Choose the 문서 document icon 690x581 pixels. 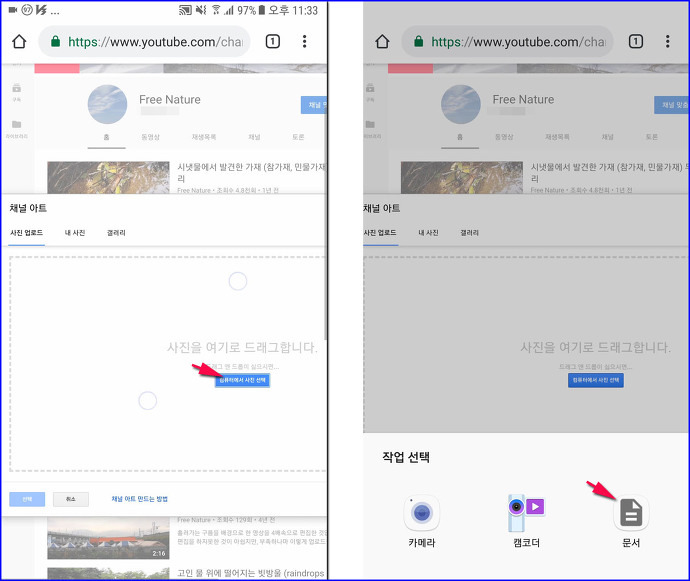point(631,513)
